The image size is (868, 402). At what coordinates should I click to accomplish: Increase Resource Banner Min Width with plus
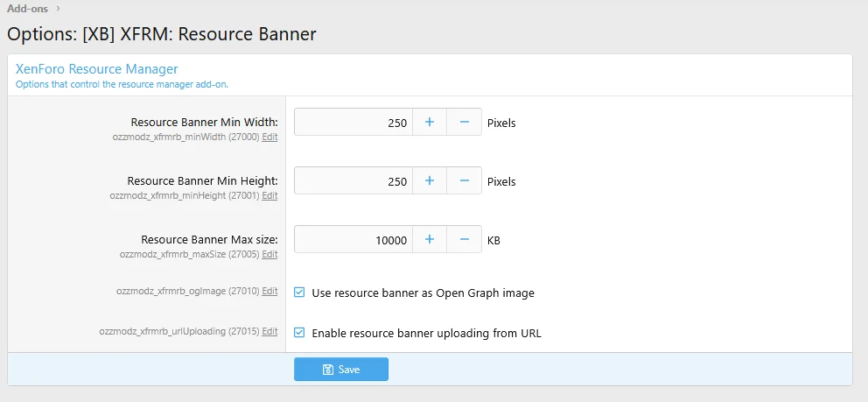pyautogui.click(x=429, y=123)
